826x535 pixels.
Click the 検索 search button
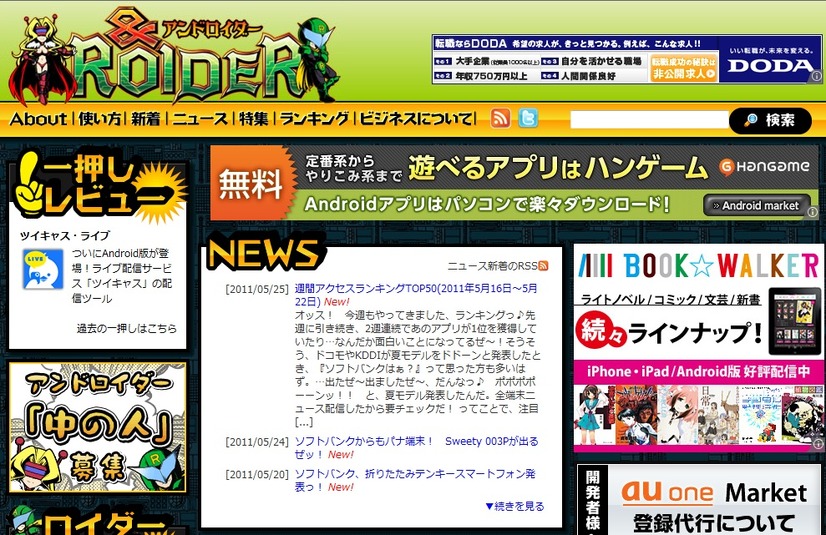point(770,120)
